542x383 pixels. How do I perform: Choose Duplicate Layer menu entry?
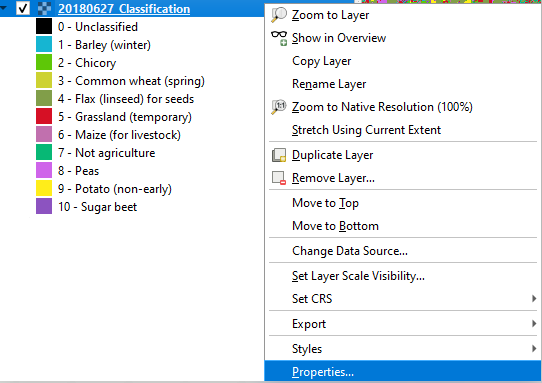[403, 155]
